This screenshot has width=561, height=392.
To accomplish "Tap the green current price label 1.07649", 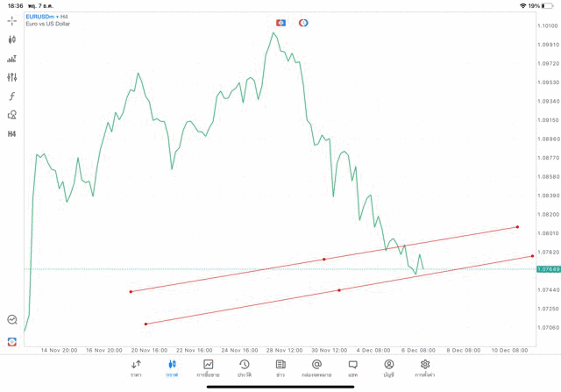I will [x=549, y=269].
